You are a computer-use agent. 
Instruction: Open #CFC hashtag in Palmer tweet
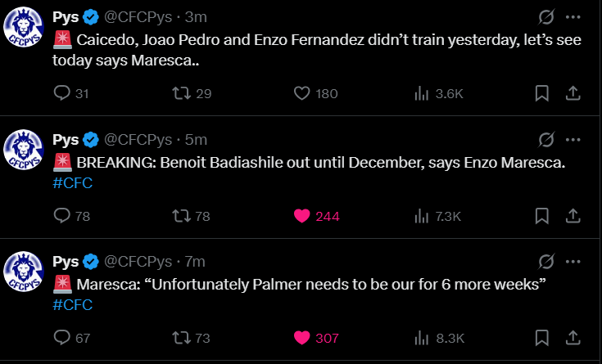tap(72, 305)
